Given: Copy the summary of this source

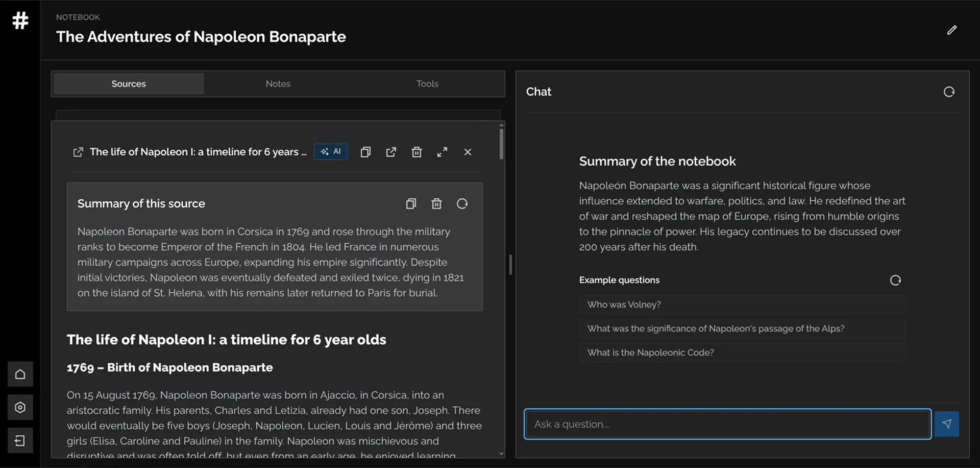Looking at the screenshot, I should [411, 203].
